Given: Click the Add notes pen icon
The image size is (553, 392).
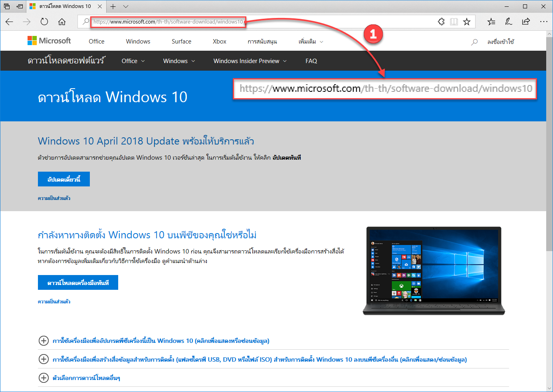Looking at the screenshot, I should 509,22.
